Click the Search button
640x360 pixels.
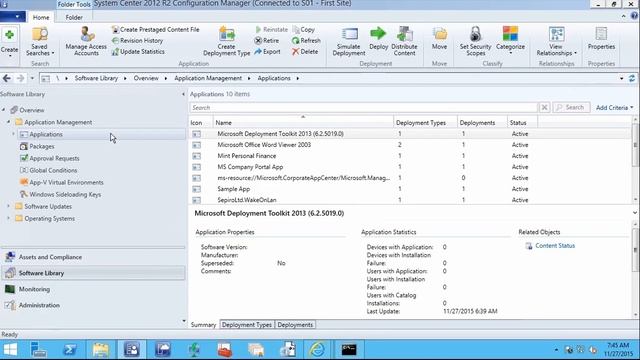pyautogui.click(x=571, y=107)
